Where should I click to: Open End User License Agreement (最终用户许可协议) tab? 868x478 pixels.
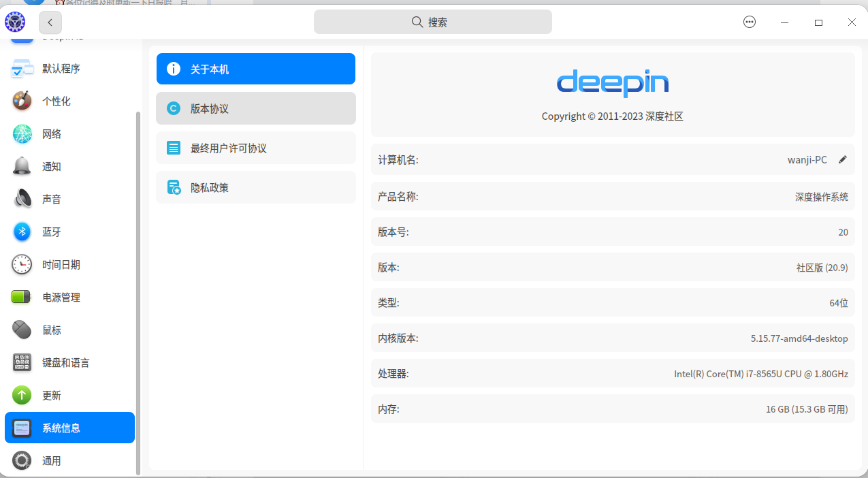[x=256, y=148]
